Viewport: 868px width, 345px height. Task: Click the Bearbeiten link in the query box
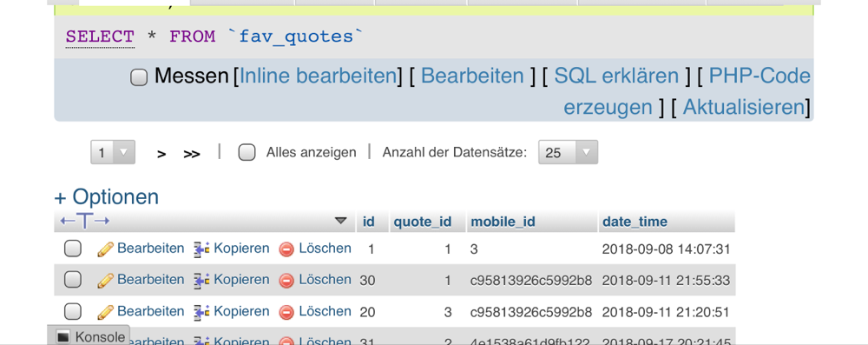(x=472, y=76)
